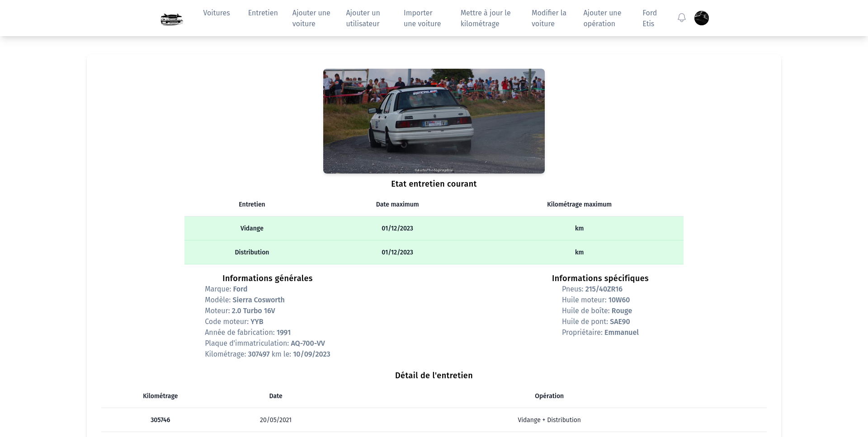Click the detail table Date header
The width and height of the screenshot is (868, 437).
click(276, 396)
